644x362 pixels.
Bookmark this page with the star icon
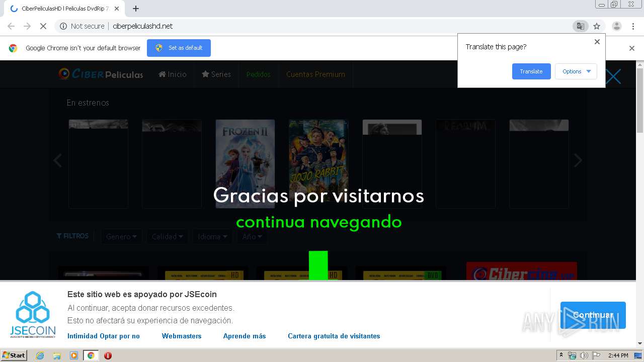pyautogui.click(x=597, y=26)
